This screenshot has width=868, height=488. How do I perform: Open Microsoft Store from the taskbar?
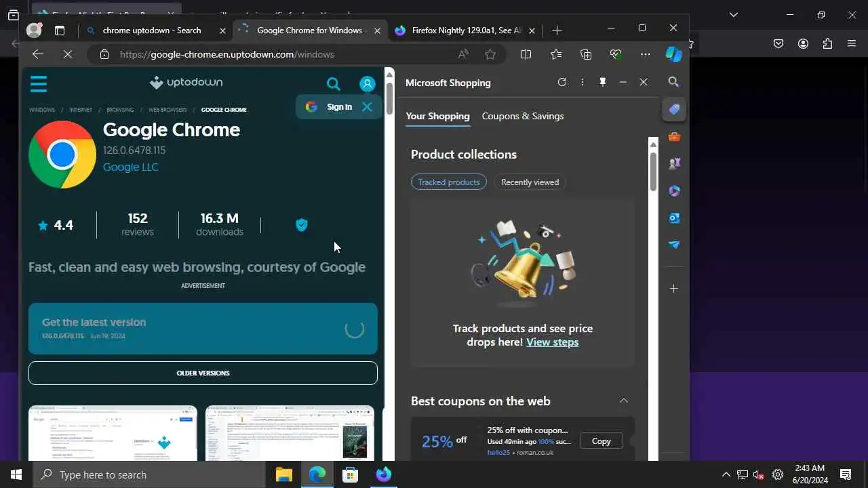(x=350, y=474)
